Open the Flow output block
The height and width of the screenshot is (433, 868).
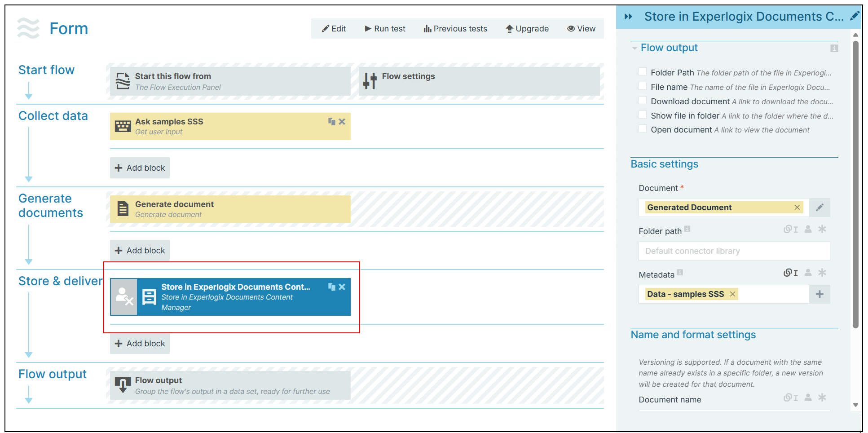(230, 385)
